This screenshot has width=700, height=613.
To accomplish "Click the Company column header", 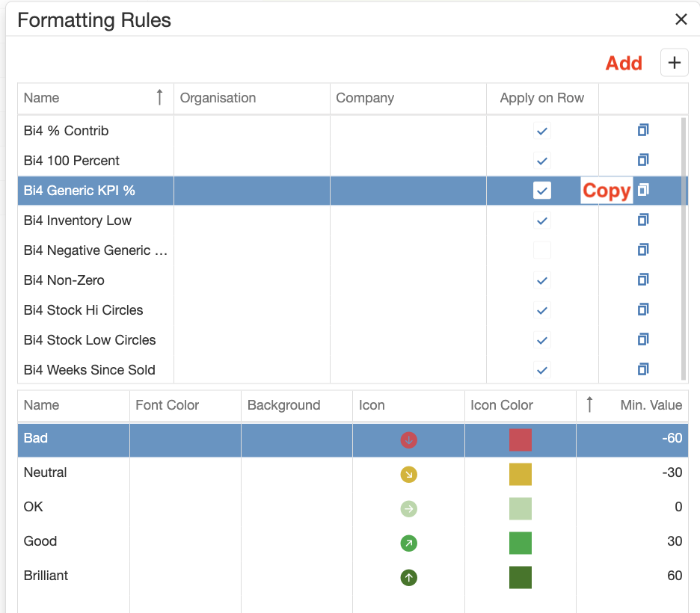I will (408, 98).
